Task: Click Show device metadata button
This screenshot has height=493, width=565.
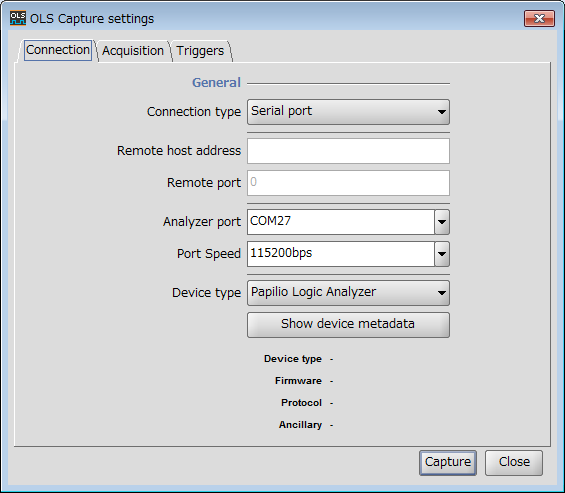Action: (x=348, y=325)
